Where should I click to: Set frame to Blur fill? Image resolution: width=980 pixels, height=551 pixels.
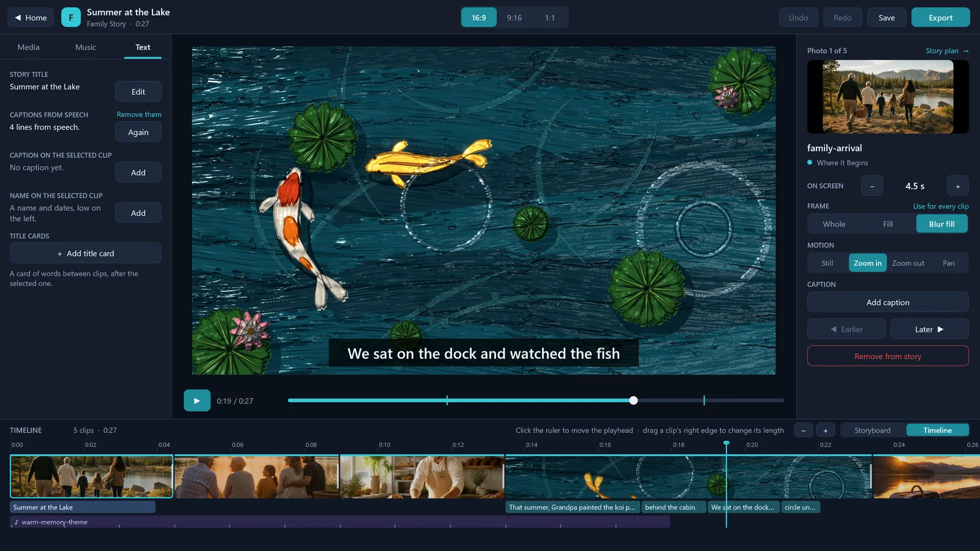941,224
